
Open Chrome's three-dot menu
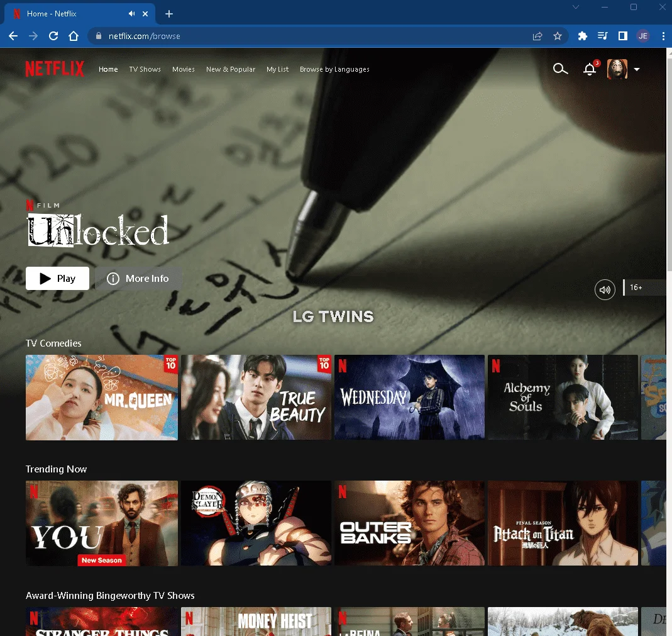pos(663,36)
